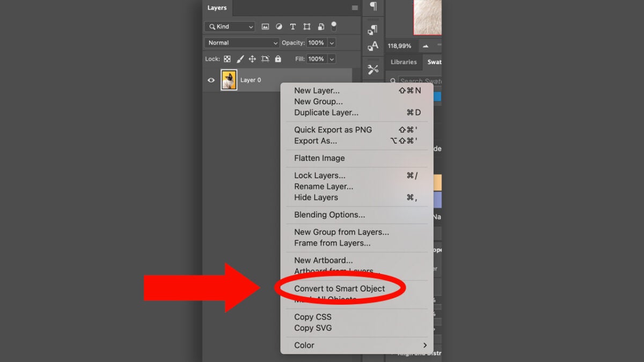Turn layer filtering switch on or off
Image resolution: width=644 pixels, height=362 pixels.
click(334, 26)
